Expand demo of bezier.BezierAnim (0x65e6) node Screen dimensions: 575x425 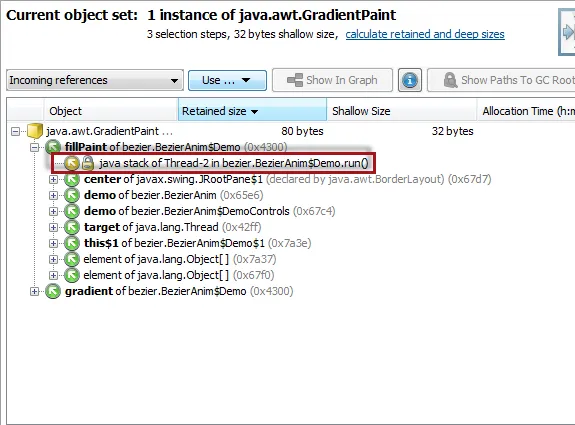click(54, 195)
